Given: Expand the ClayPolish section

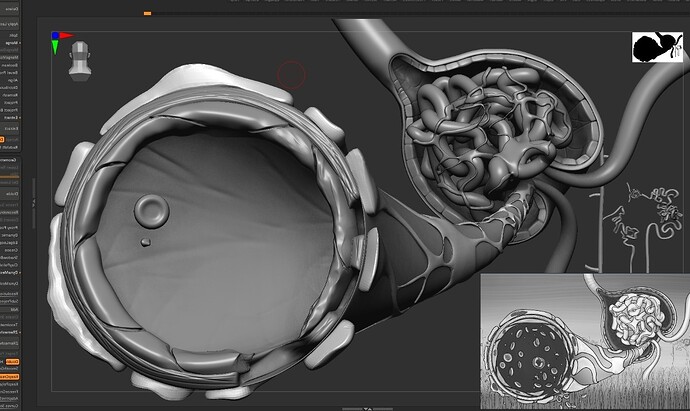Looking at the screenshot, I should coord(10,264).
